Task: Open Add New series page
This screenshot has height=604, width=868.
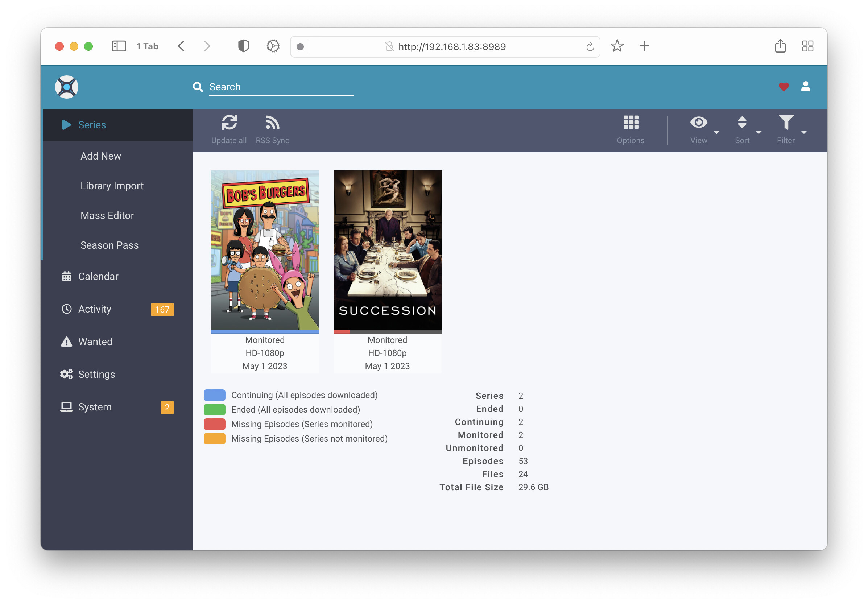Action: click(x=100, y=156)
